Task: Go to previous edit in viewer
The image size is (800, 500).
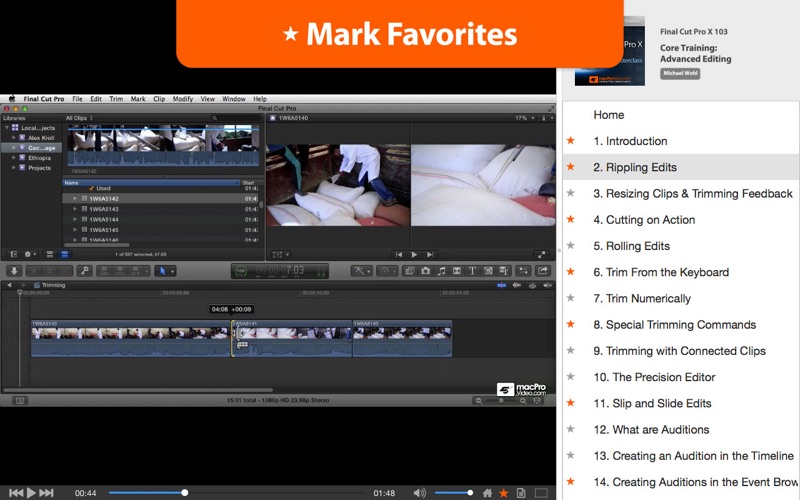Action: [x=398, y=255]
